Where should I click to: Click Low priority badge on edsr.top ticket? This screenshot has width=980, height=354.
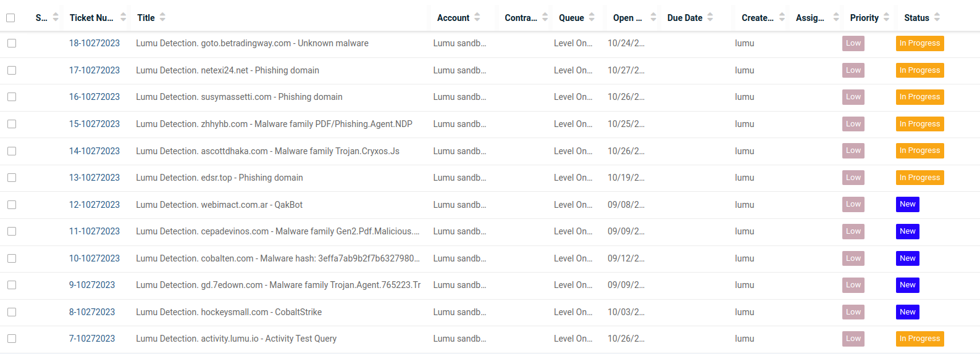[853, 178]
